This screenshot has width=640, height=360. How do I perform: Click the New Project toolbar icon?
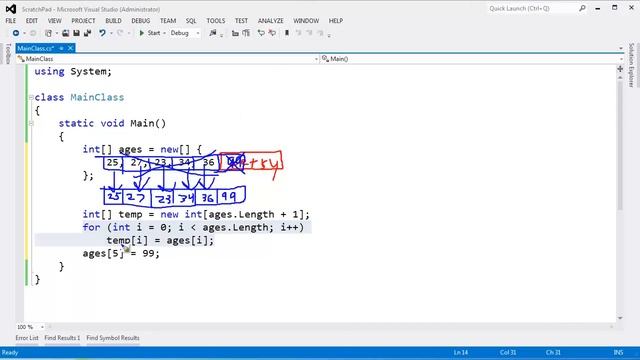point(48,33)
